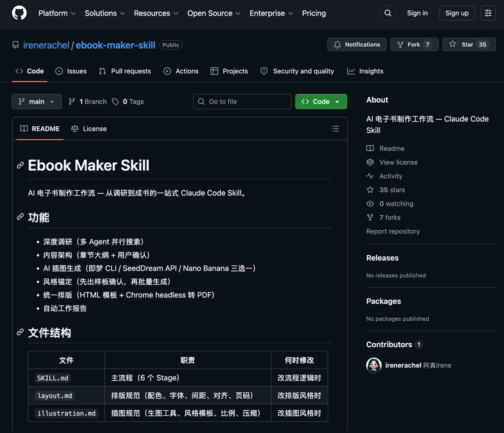Click the Sign up button
504x433 pixels.
[456, 13]
